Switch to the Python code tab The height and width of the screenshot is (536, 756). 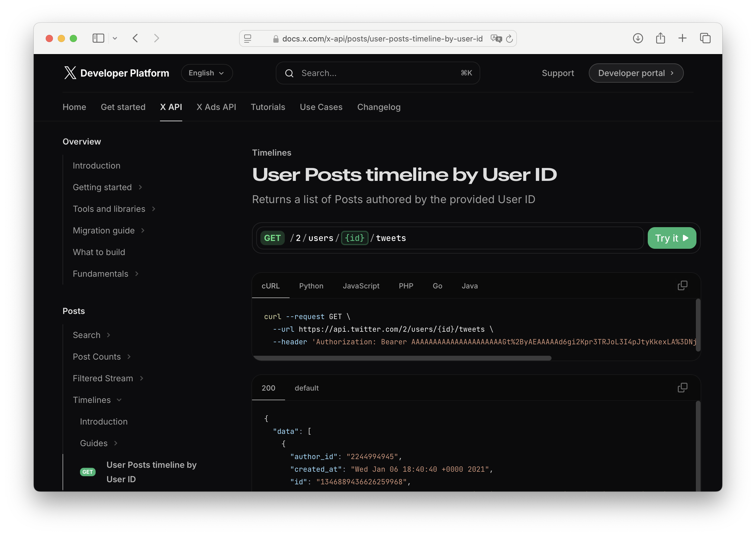311,286
